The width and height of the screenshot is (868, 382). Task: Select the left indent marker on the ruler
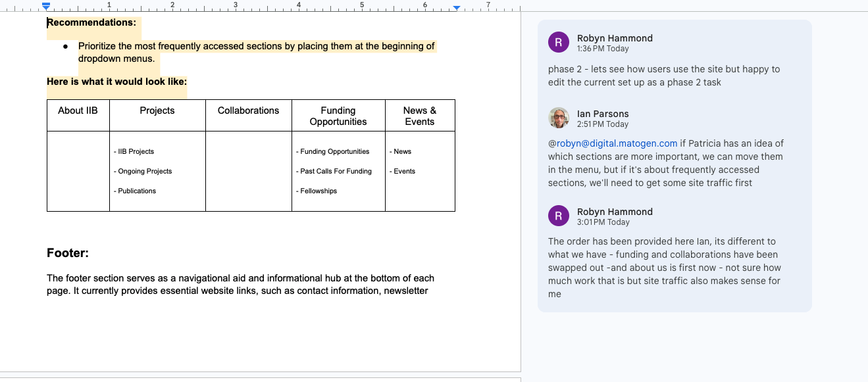pyautogui.click(x=46, y=7)
